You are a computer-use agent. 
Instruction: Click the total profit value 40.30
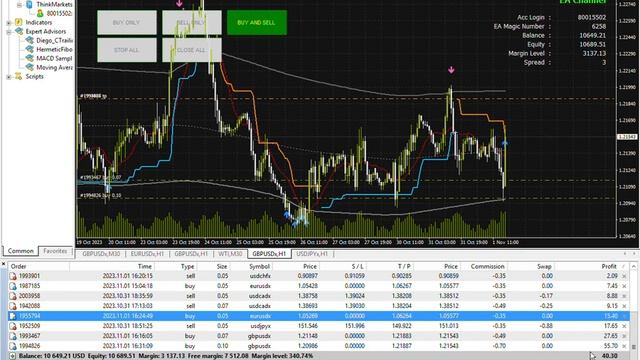click(x=609, y=356)
